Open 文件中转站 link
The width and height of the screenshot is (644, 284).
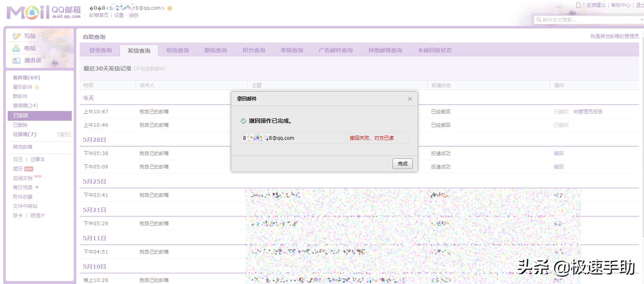25,206
